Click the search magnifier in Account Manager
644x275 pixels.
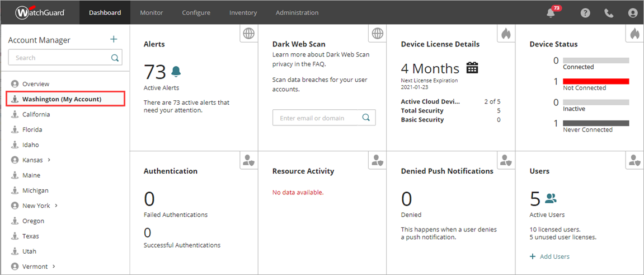[x=115, y=58]
